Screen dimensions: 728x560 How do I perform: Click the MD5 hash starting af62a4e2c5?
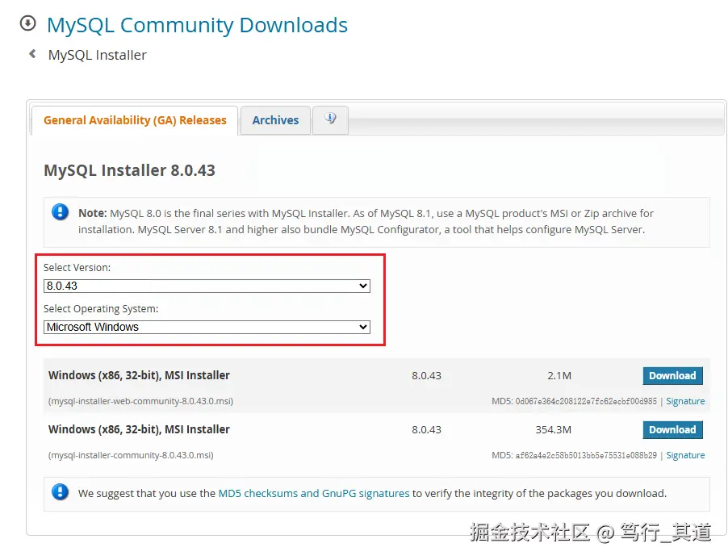(586, 455)
